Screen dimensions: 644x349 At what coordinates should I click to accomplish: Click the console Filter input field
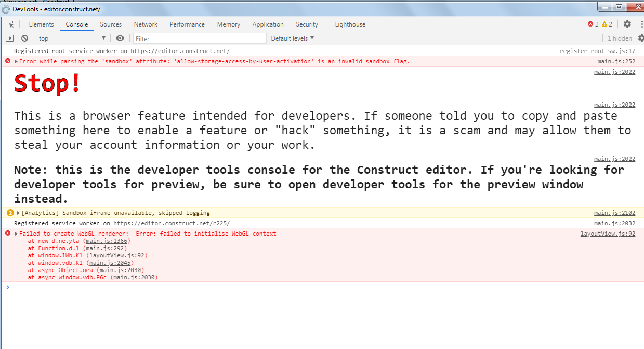point(200,38)
